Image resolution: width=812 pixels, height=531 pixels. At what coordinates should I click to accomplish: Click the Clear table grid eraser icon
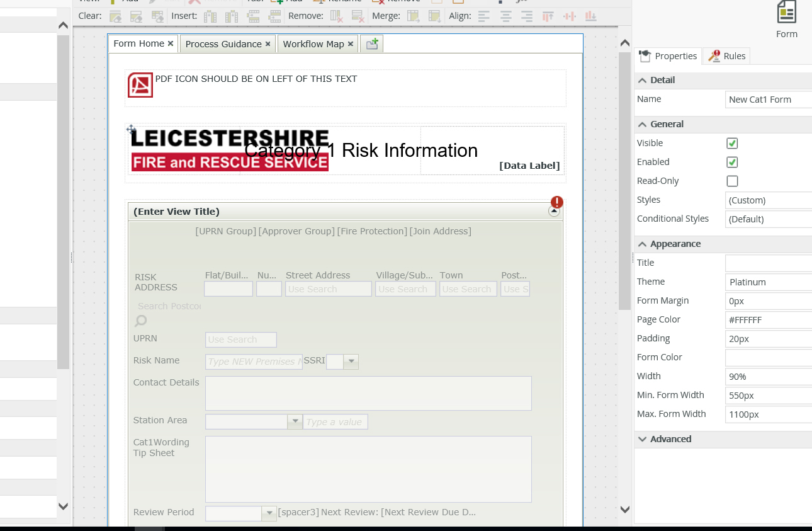[157, 16]
